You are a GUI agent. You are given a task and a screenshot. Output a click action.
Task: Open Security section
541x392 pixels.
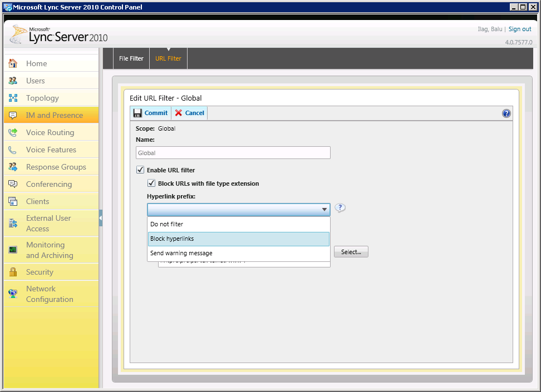point(51,272)
